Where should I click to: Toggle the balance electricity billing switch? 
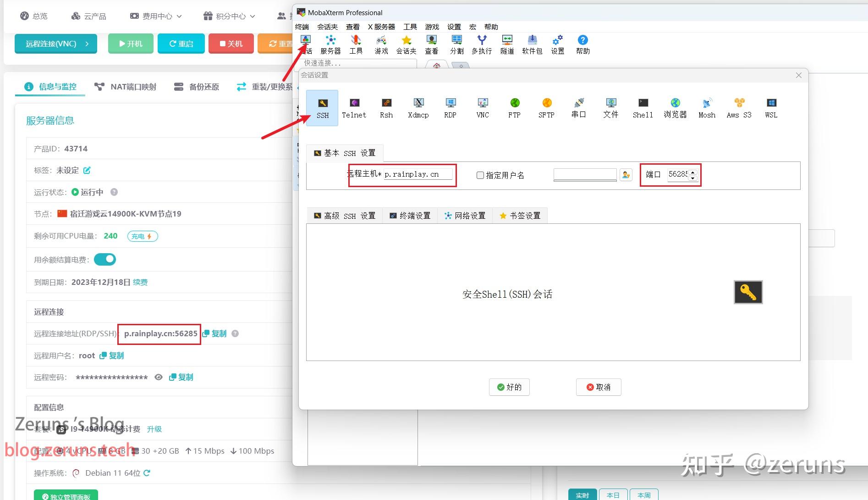105,260
